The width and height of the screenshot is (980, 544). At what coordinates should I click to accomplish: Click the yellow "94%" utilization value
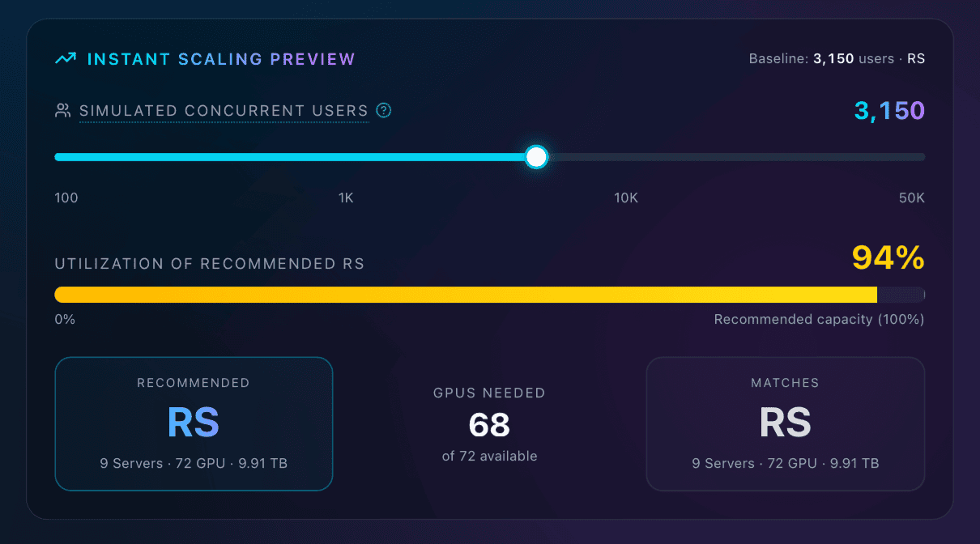(x=888, y=258)
